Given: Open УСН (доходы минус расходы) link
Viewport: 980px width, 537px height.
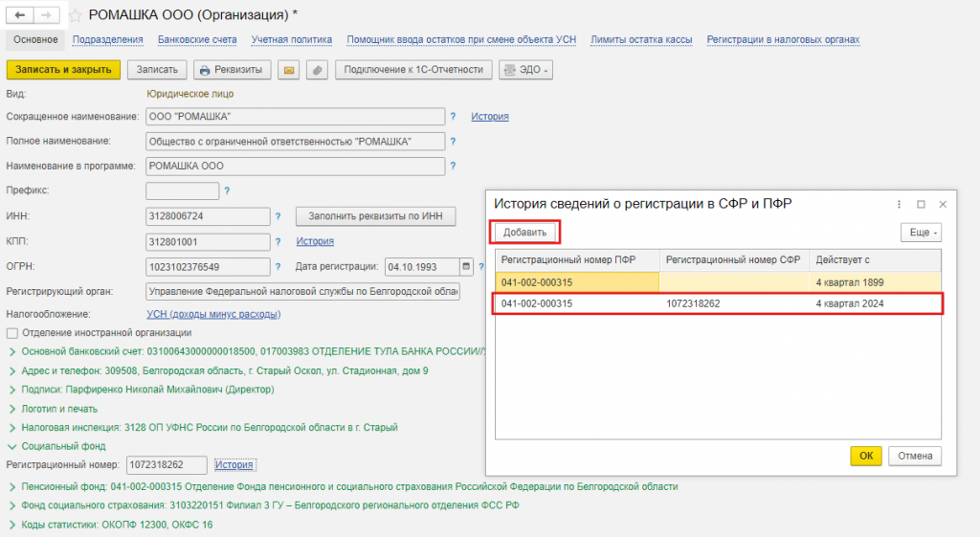Looking at the screenshot, I should (x=213, y=315).
